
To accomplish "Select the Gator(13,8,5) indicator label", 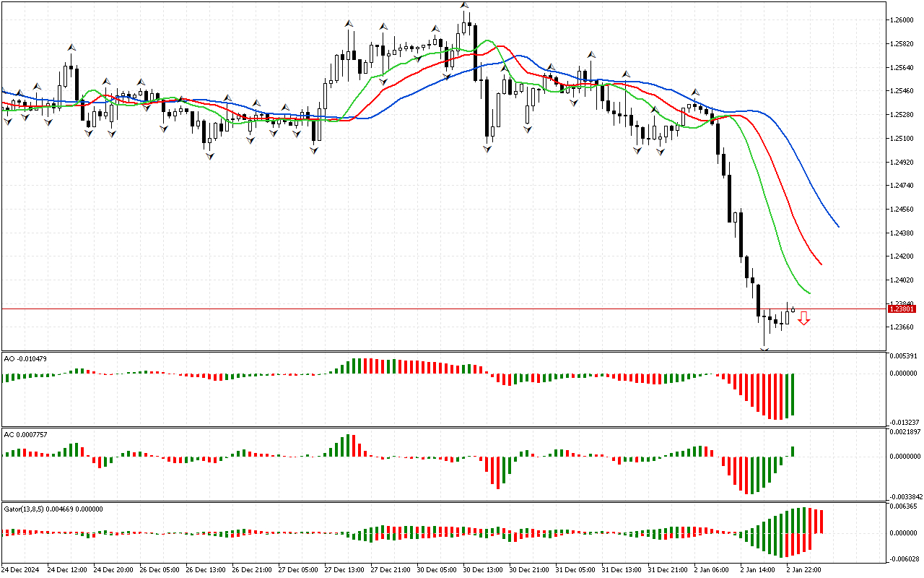I will [53, 509].
